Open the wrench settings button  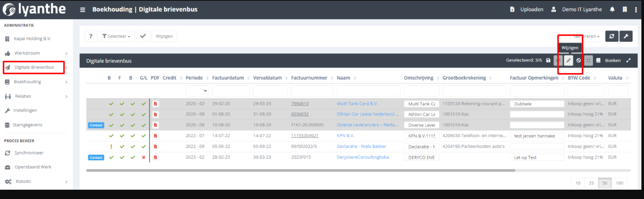click(x=626, y=36)
